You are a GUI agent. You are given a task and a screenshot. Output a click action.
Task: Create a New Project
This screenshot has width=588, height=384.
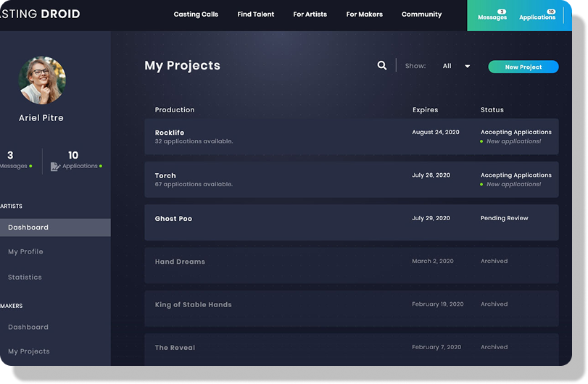click(523, 67)
